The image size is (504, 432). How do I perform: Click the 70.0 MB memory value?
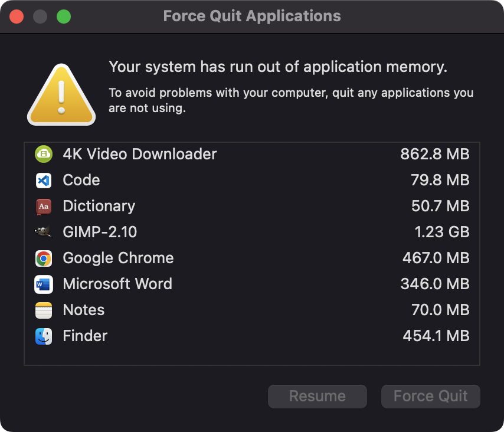(440, 310)
